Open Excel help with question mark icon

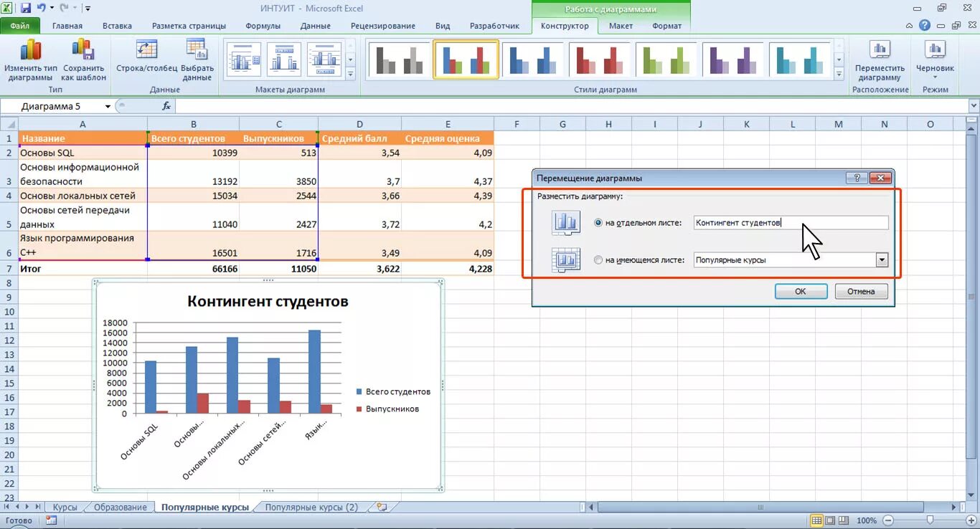point(926,26)
